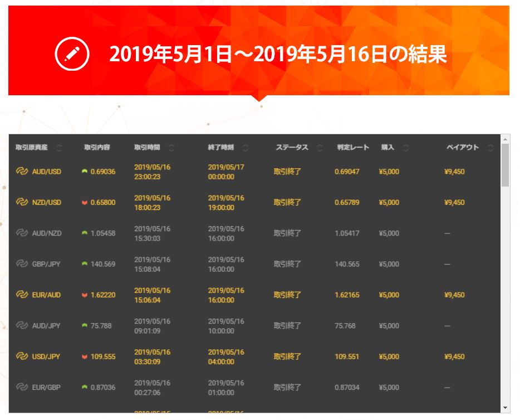Click the 2019年5月1日～2019年5月16日の結果 heading

[278, 54]
